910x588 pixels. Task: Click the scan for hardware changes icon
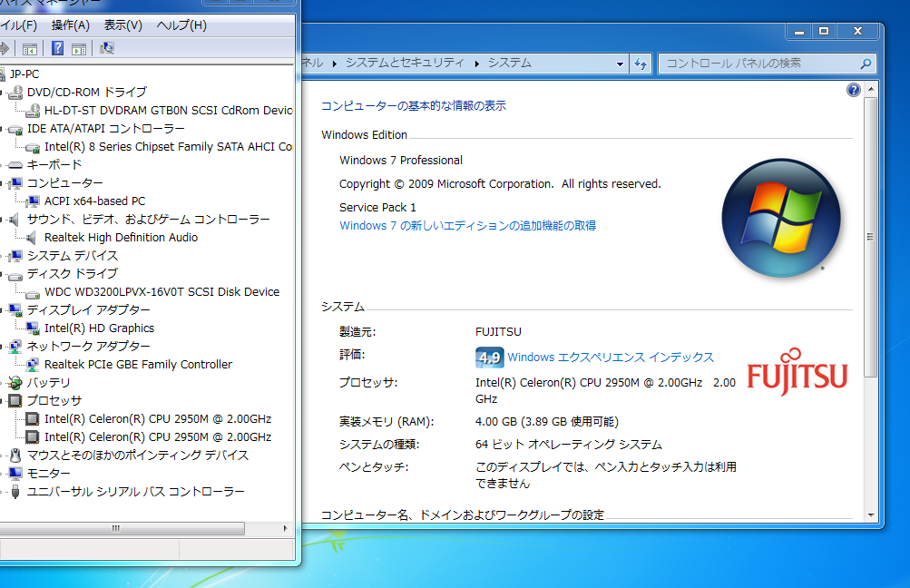pos(107,48)
